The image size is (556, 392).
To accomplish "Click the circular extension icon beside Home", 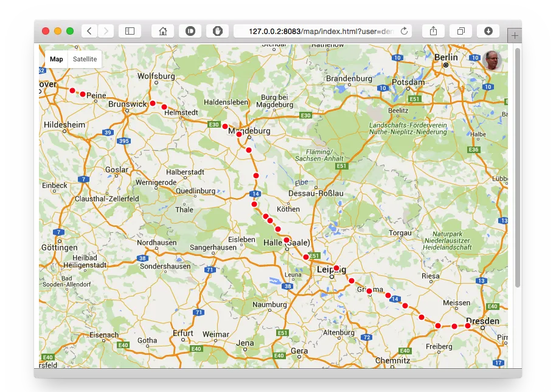I will tap(190, 31).
